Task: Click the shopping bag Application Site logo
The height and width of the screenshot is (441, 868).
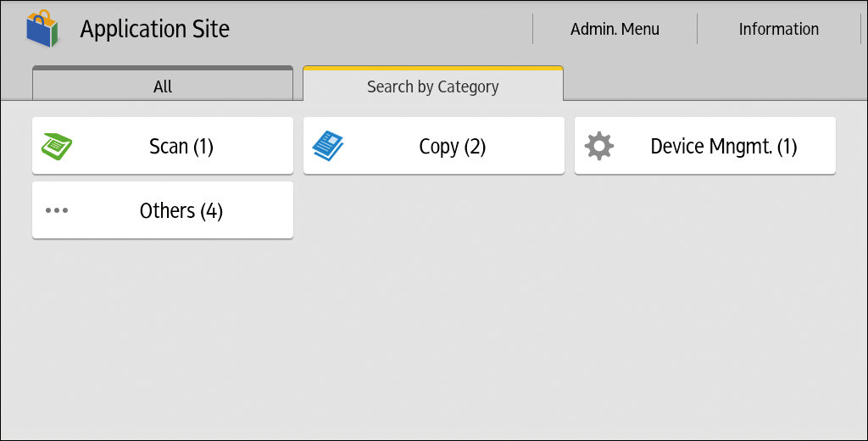Action: pyautogui.click(x=42, y=29)
